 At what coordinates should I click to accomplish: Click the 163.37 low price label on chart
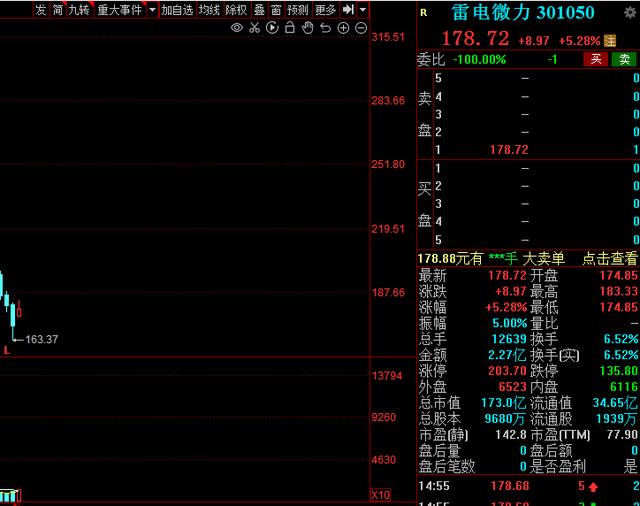(42, 339)
